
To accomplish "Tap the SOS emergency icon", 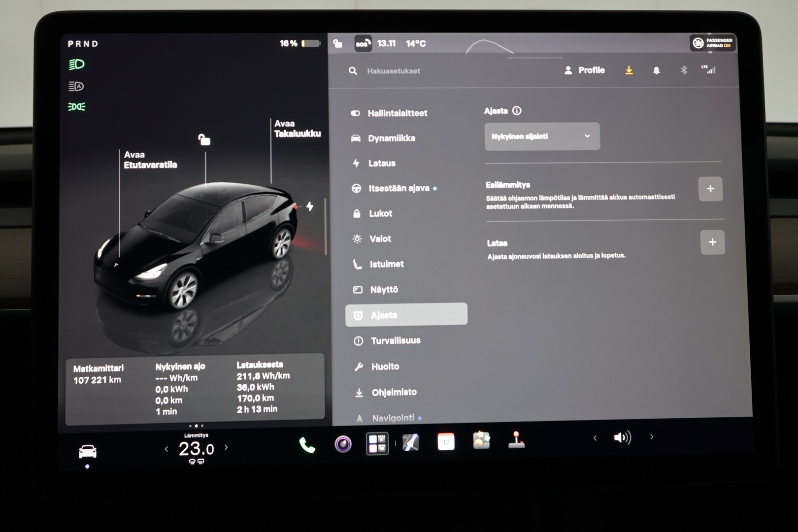I will [x=363, y=43].
